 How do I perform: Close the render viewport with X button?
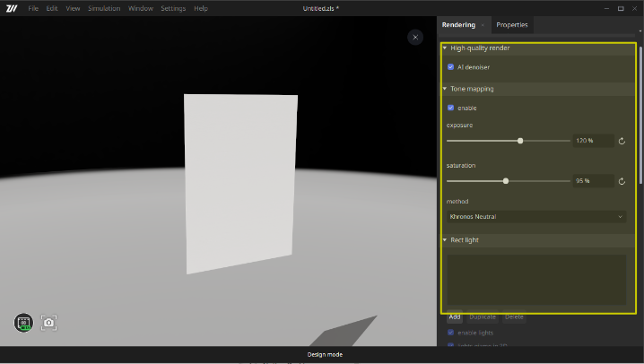point(414,37)
